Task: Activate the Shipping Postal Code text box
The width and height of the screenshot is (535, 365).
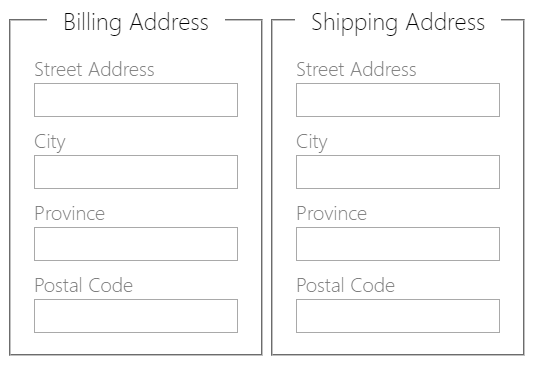Action: click(x=398, y=316)
